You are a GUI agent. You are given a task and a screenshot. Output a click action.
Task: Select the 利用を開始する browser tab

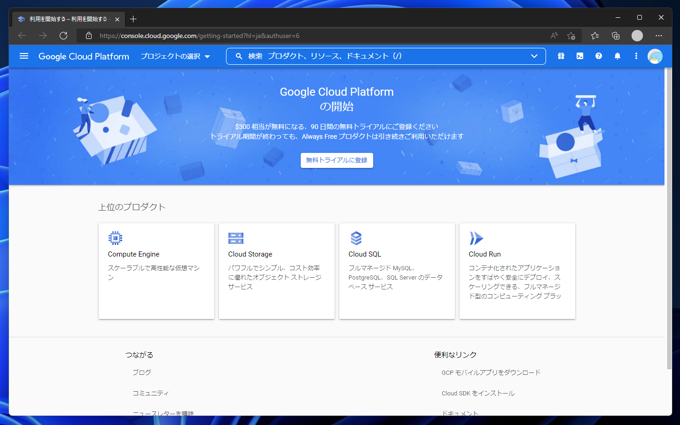tap(69, 19)
